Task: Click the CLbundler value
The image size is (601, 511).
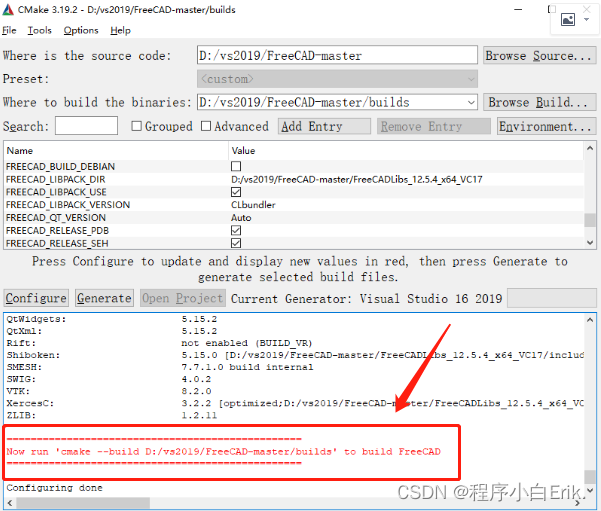Action: (x=253, y=205)
